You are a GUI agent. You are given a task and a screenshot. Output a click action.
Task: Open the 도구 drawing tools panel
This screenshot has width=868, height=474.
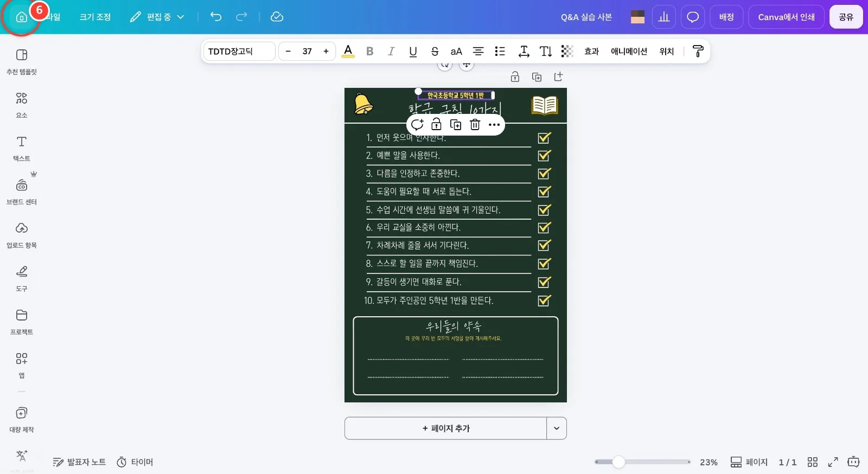tap(22, 279)
